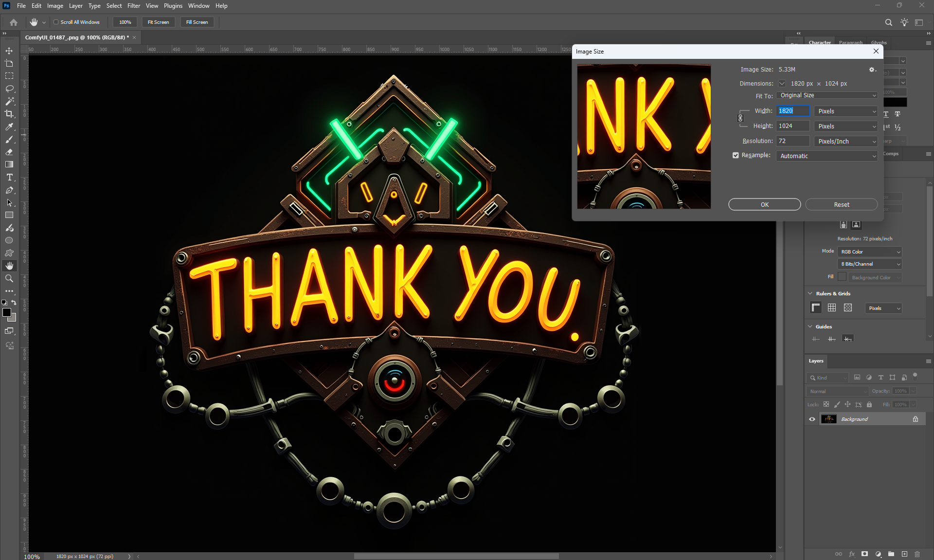The height and width of the screenshot is (560, 934).
Task: Click the Image Size settings gear icon
Action: pyautogui.click(x=872, y=70)
